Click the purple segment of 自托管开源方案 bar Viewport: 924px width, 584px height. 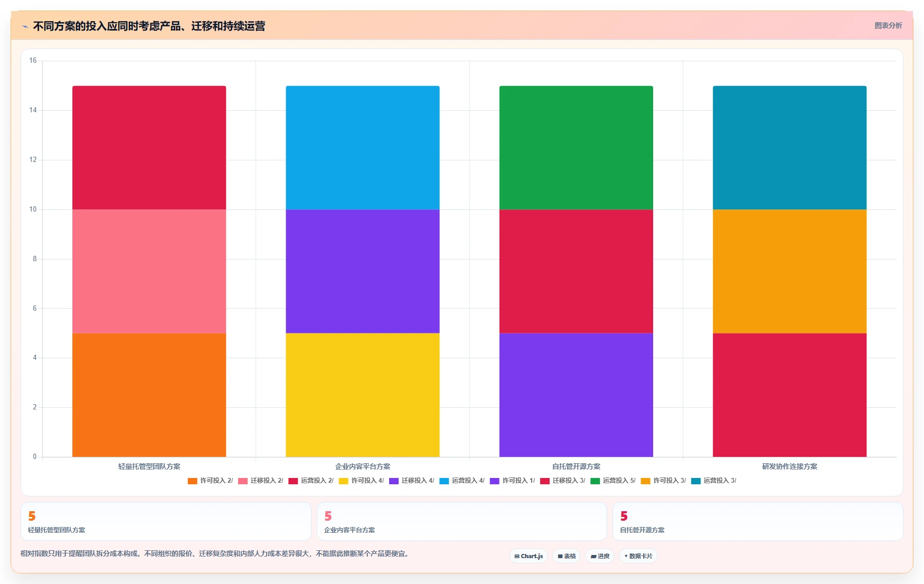pos(576,395)
